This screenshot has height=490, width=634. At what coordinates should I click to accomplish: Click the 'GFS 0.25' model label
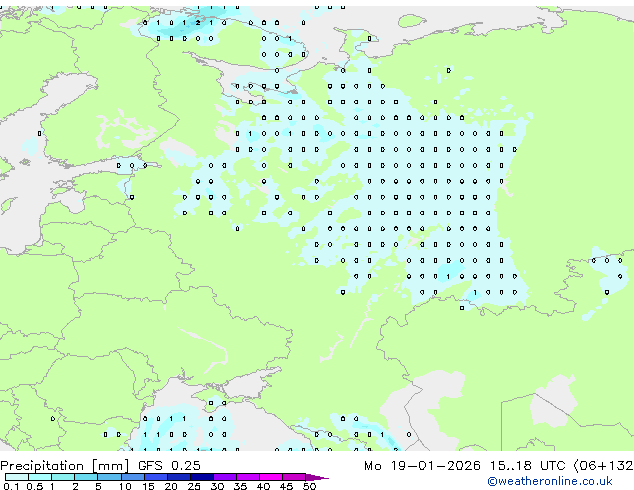pyautogui.click(x=169, y=466)
